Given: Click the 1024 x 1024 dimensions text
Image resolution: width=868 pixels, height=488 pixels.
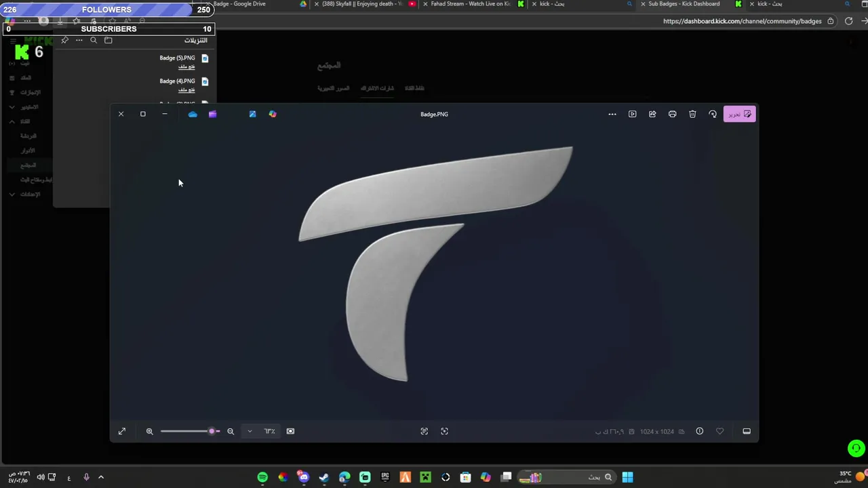Looking at the screenshot, I should tap(657, 431).
